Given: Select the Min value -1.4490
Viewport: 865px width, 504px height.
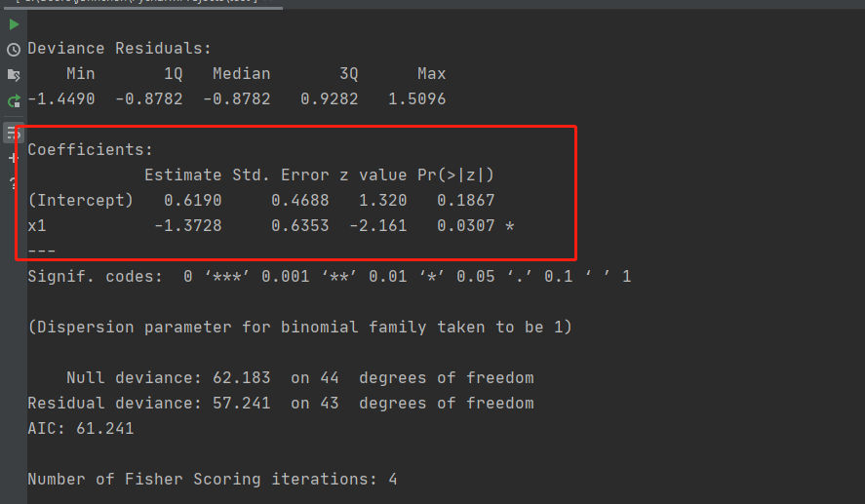Looking at the screenshot, I should [x=61, y=99].
